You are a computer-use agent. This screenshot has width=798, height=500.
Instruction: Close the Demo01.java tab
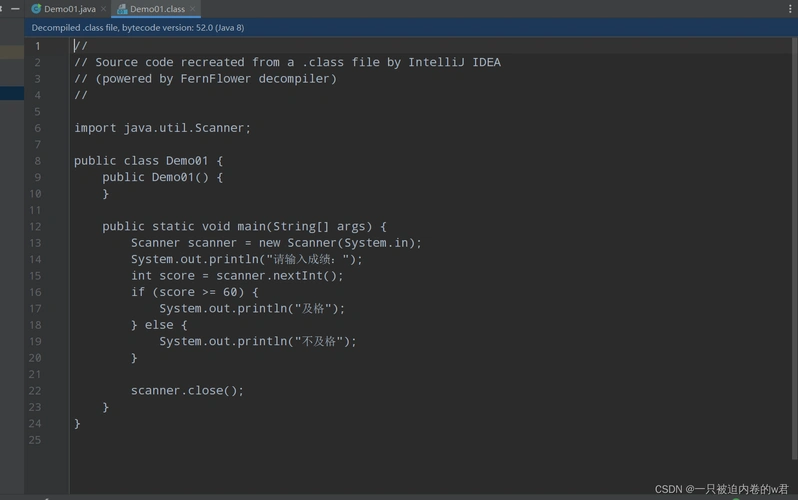point(103,9)
